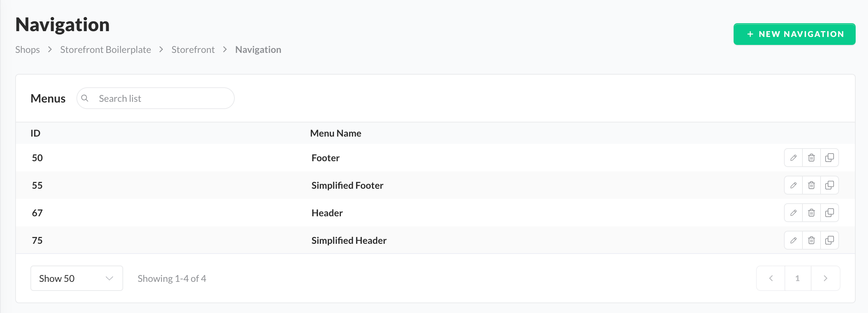Open the Show 50 page size dropdown
868x313 pixels.
(x=76, y=278)
